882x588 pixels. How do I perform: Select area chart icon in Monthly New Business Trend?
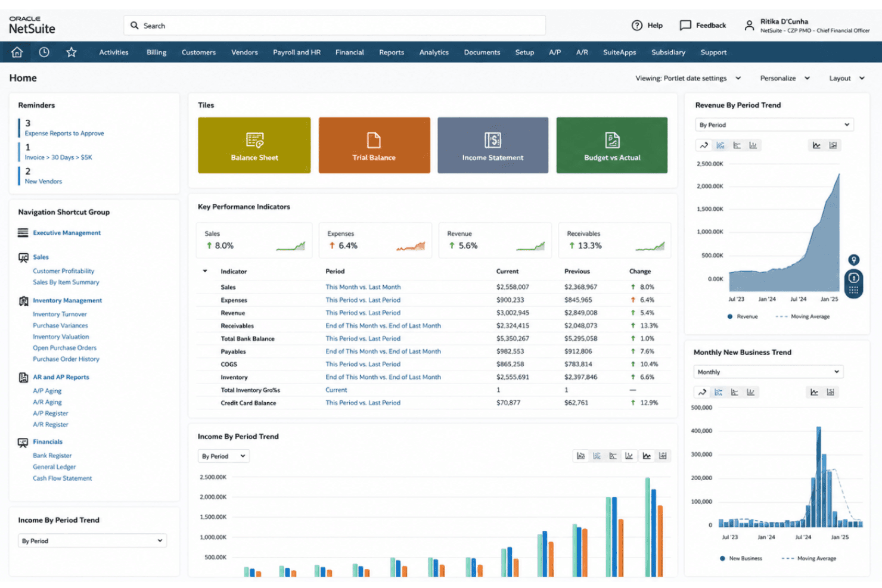click(x=719, y=392)
